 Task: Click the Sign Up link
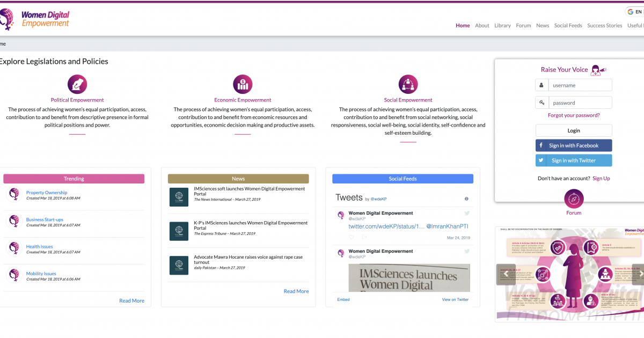(x=601, y=178)
